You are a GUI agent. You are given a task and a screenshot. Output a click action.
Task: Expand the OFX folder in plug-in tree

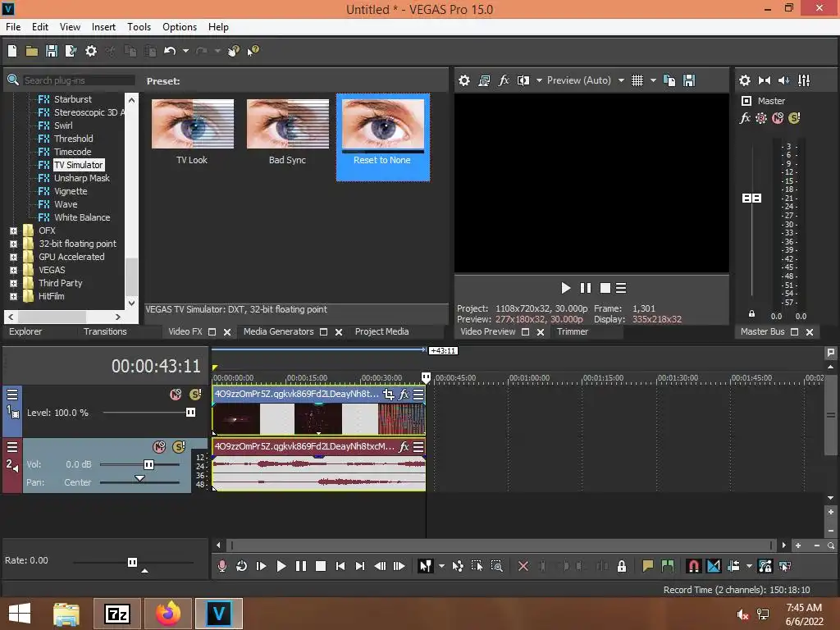[13, 231]
